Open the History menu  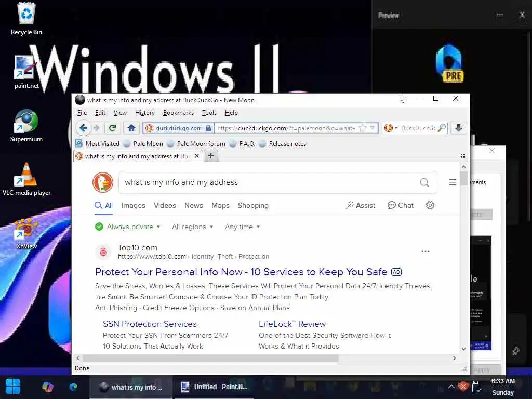145,113
